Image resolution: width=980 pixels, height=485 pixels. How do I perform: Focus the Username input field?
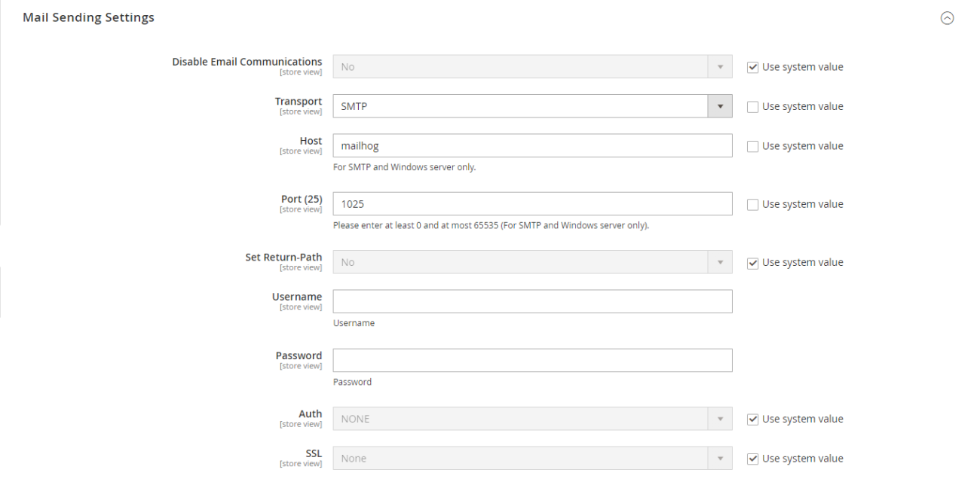click(x=531, y=301)
